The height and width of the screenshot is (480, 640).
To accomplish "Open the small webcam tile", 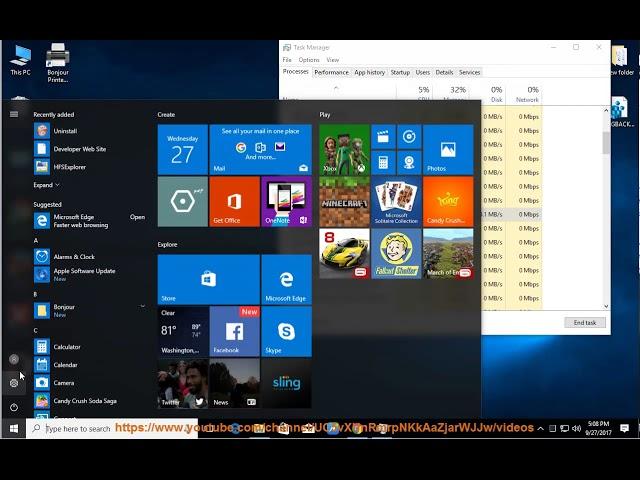I will click(409, 162).
